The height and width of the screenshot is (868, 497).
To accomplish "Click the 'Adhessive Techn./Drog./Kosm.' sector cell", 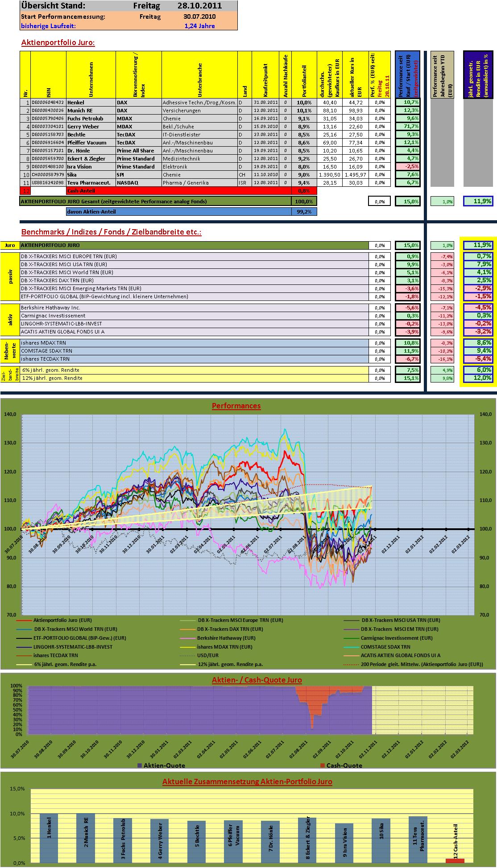I will tap(199, 103).
